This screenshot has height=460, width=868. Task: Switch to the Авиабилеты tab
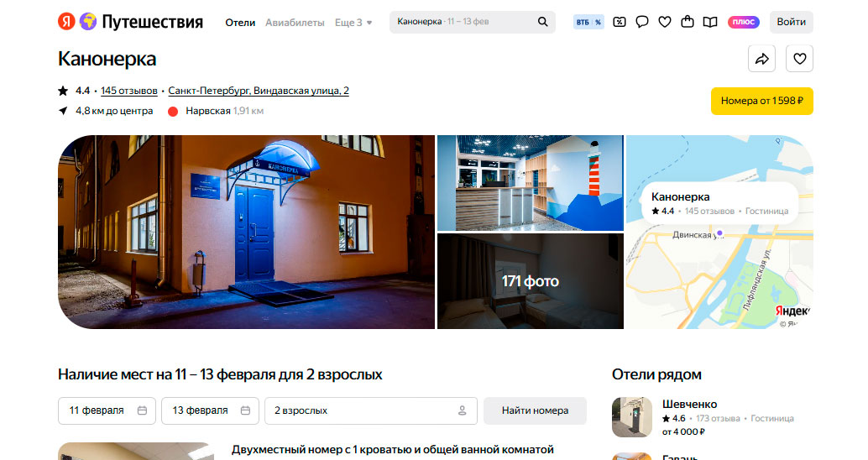click(x=295, y=23)
